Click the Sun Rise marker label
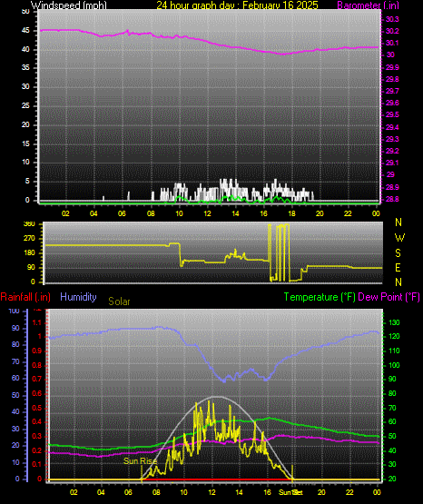This screenshot has width=423, height=504. click(x=140, y=461)
